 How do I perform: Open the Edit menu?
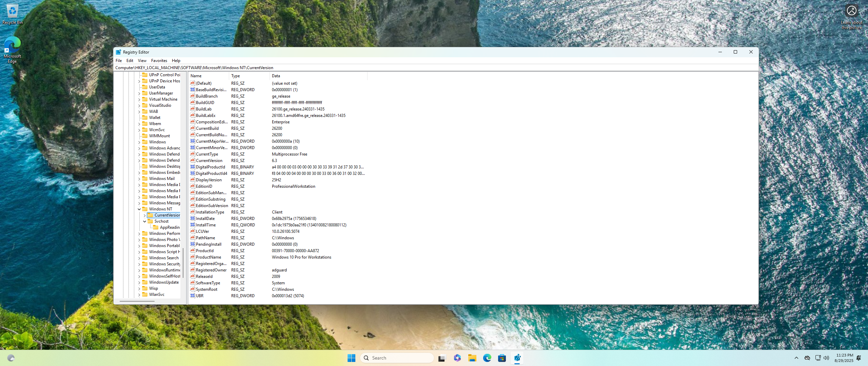point(130,61)
